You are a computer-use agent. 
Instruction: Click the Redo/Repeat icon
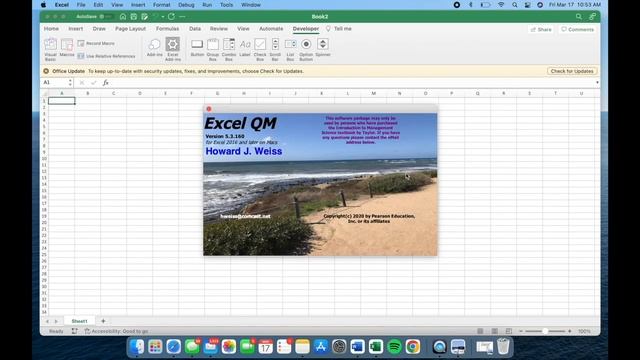(171, 16)
